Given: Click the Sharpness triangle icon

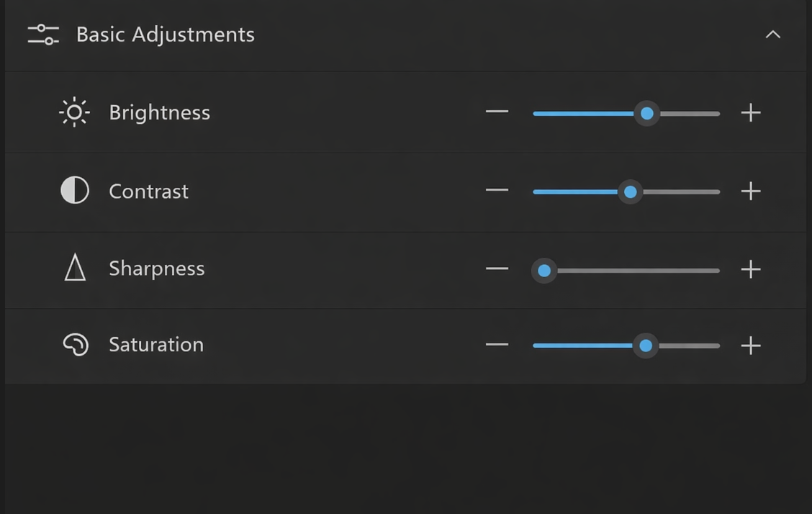Looking at the screenshot, I should click(75, 268).
